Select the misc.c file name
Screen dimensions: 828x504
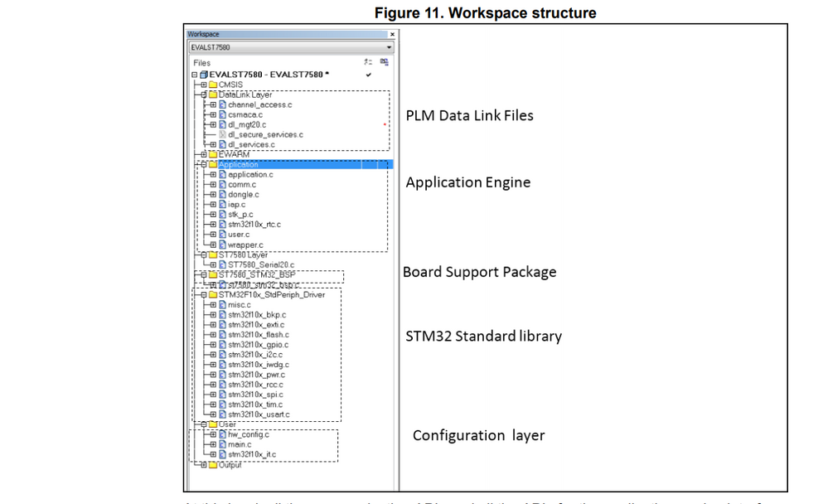click(x=240, y=305)
